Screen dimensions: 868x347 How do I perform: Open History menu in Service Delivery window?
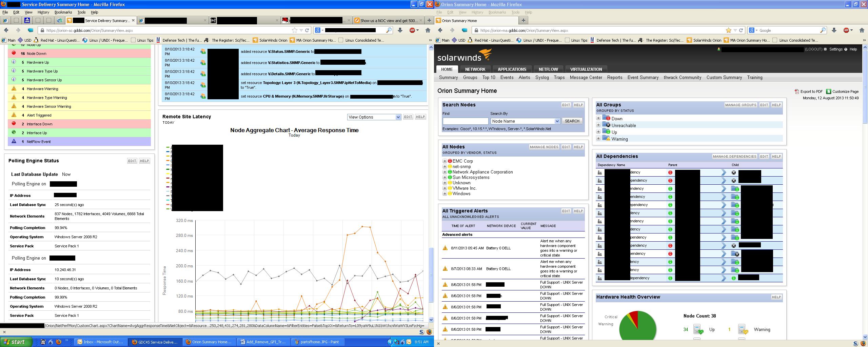[x=43, y=12]
